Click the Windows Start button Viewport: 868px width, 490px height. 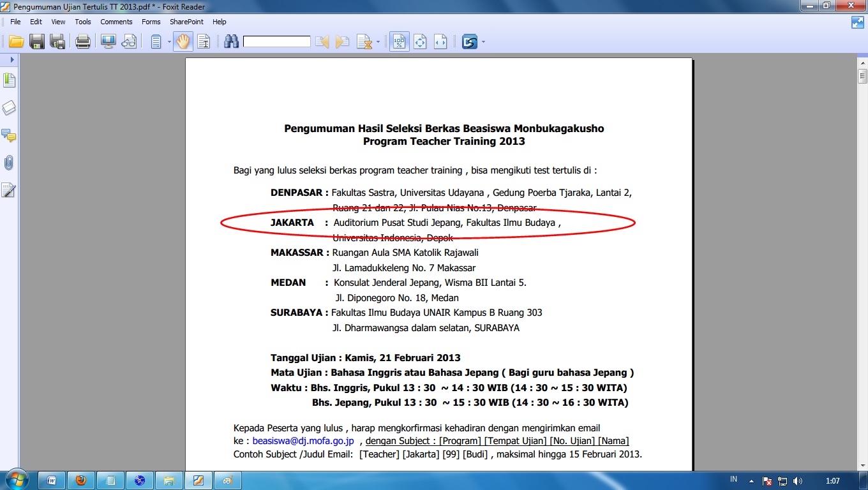[16, 480]
